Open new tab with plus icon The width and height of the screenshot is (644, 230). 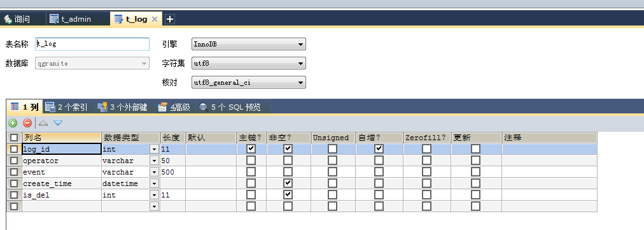[170, 19]
